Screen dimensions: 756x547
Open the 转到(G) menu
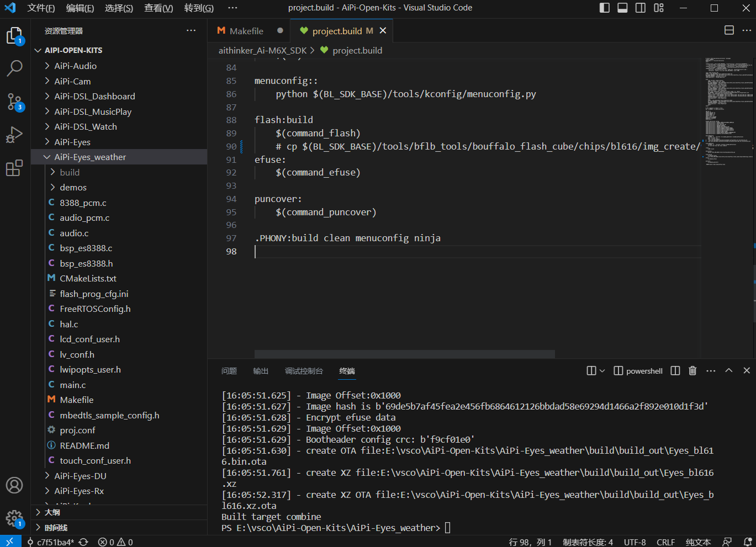(x=199, y=8)
